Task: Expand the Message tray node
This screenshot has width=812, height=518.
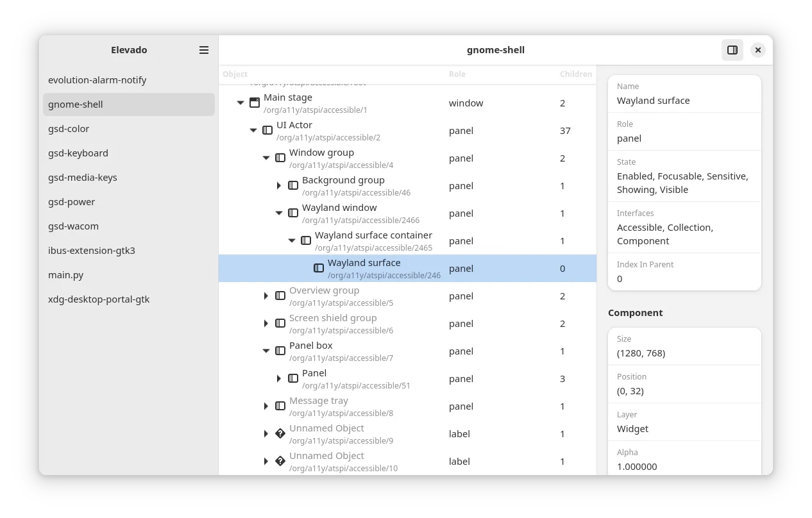Action: [x=266, y=406]
